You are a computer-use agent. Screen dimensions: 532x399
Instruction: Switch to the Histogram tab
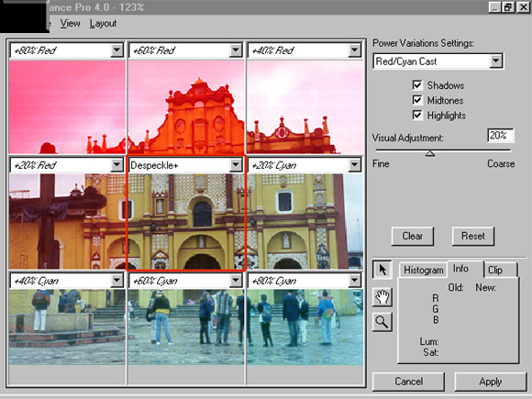(x=423, y=270)
